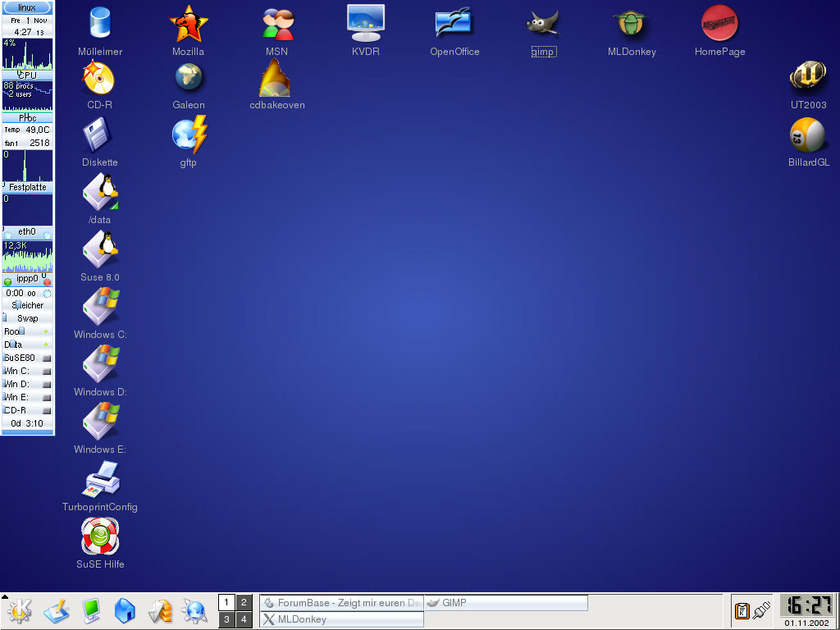Screen dimensions: 840x630
Task: Open the MSN messenger icon
Action: [x=277, y=24]
